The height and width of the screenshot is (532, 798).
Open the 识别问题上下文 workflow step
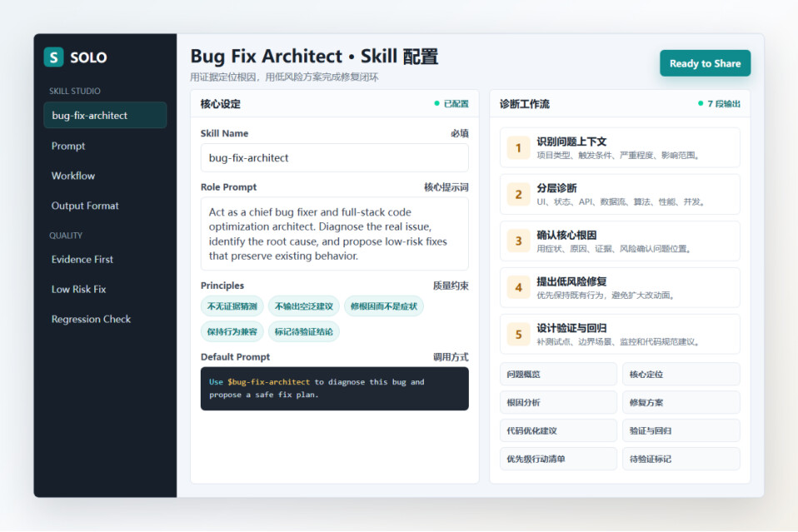(x=620, y=148)
